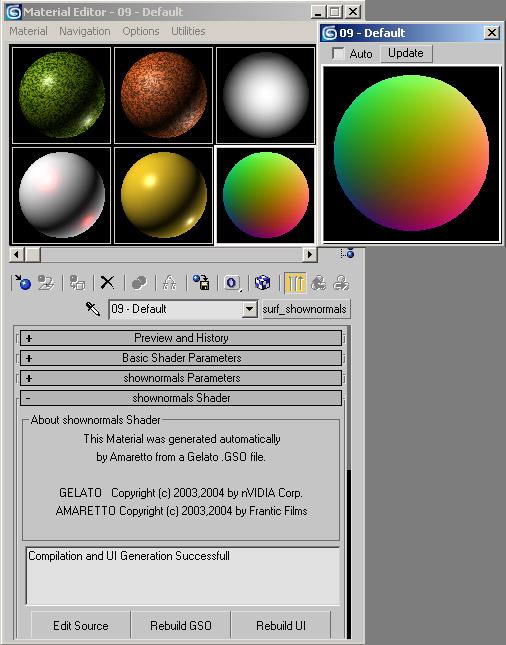This screenshot has height=645, width=506.
Task: Click the Put to Library icon
Action: pyautogui.click(x=201, y=283)
